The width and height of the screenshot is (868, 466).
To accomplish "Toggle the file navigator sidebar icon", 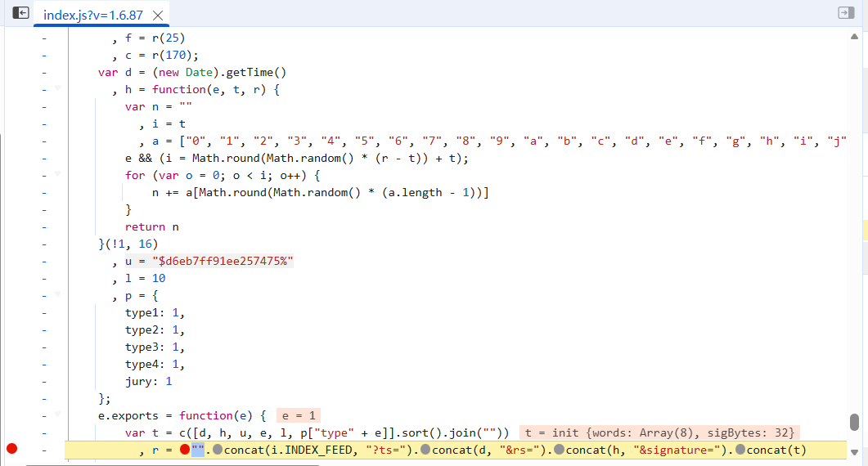I will coord(20,13).
